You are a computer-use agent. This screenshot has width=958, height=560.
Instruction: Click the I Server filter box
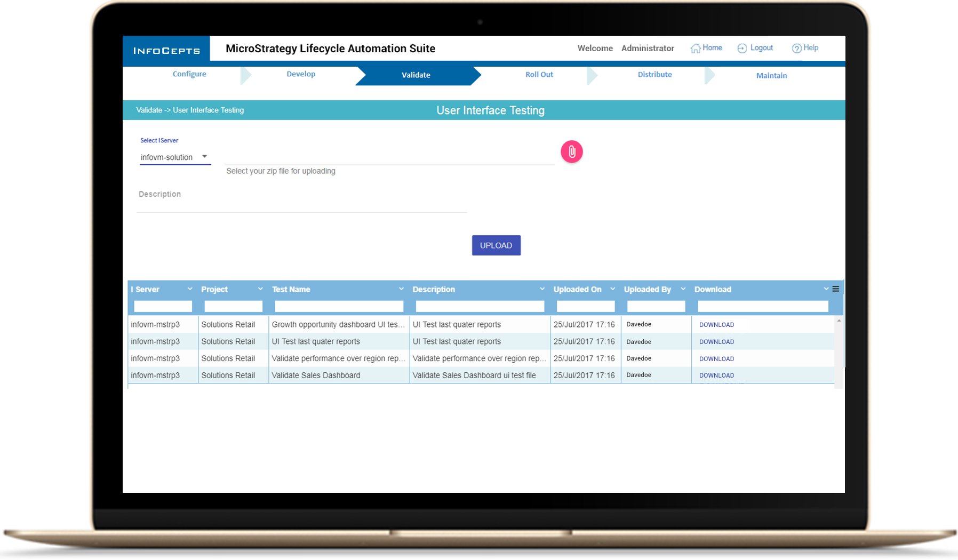pos(163,306)
